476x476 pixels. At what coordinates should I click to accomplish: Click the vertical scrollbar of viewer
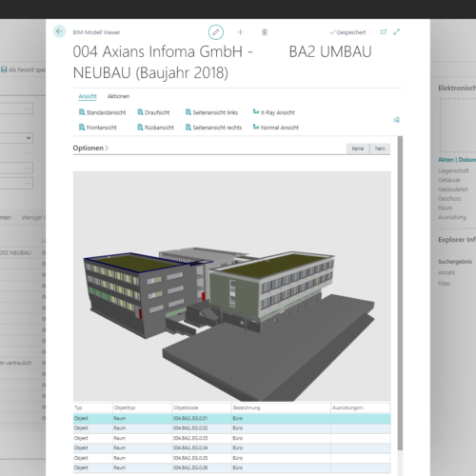point(400,293)
